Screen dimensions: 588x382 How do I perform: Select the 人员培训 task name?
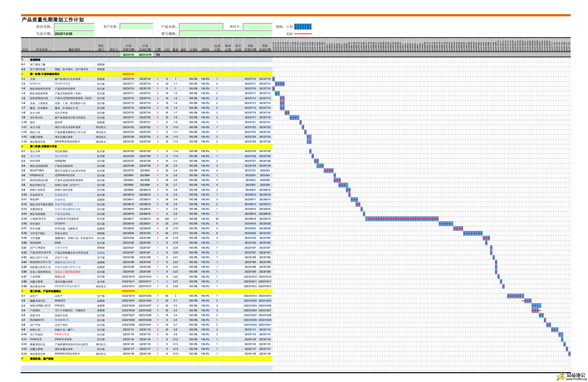[35, 277]
